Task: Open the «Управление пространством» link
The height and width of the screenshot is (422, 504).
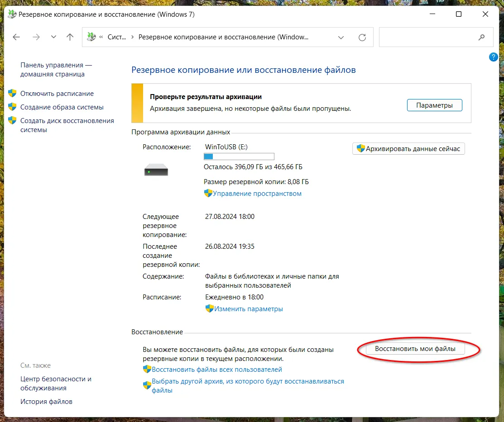Action: coord(257,194)
